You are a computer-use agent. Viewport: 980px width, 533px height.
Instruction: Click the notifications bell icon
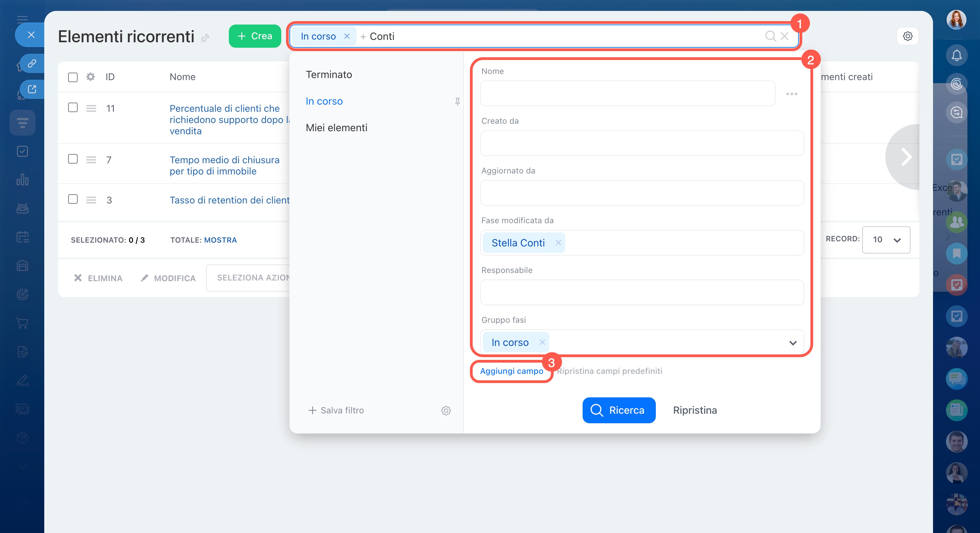click(956, 56)
